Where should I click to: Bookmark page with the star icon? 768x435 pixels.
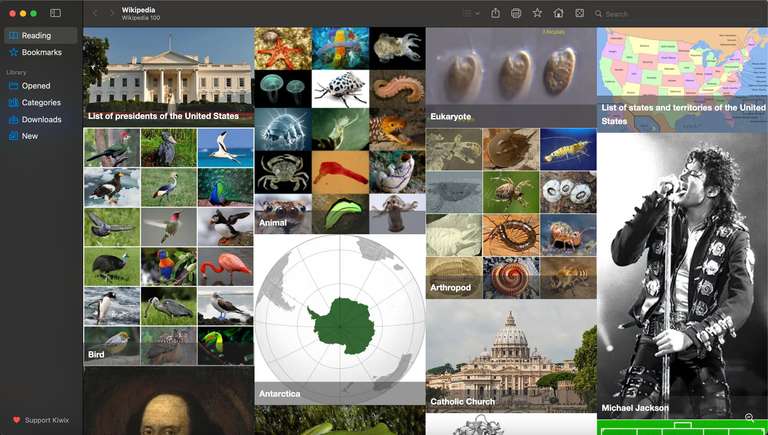point(537,13)
